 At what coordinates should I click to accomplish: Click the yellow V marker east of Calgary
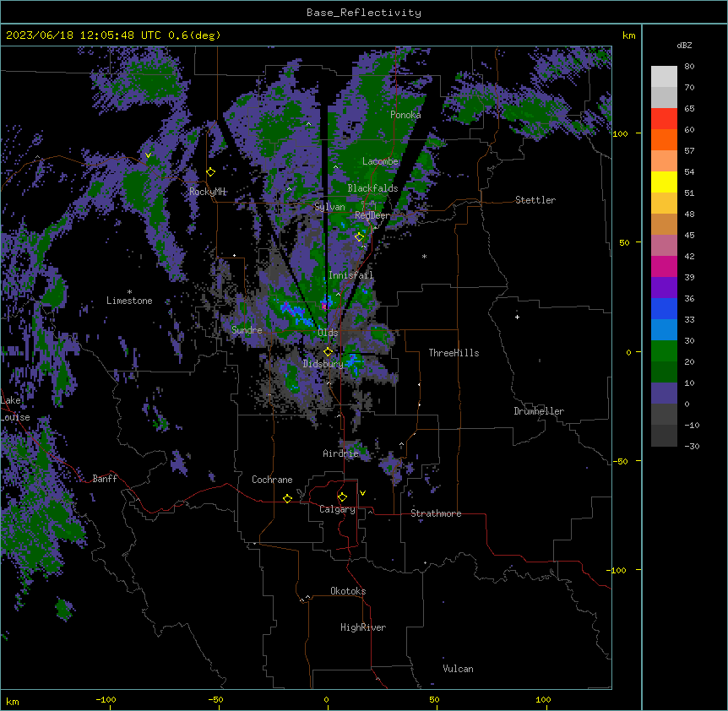coord(362,493)
